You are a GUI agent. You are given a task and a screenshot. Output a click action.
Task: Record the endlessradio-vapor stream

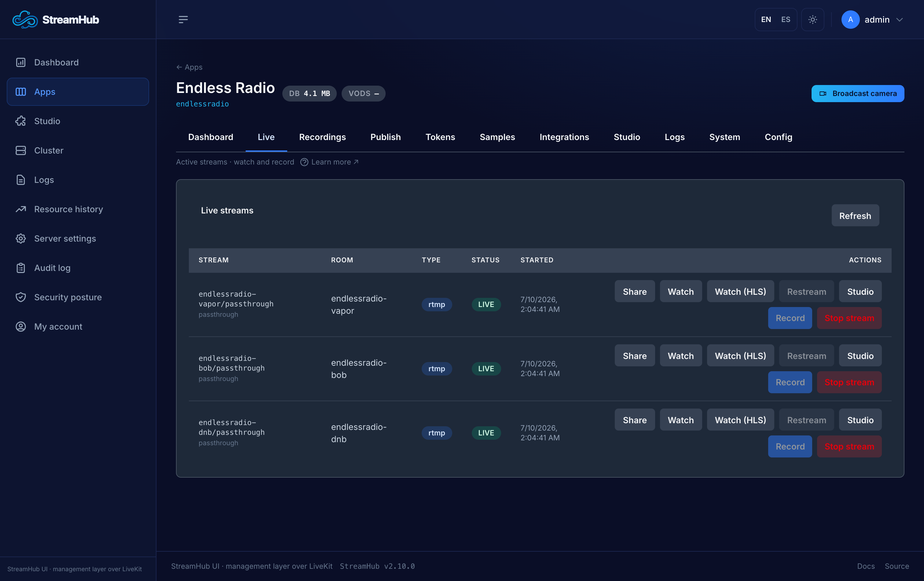(x=790, y=318)
